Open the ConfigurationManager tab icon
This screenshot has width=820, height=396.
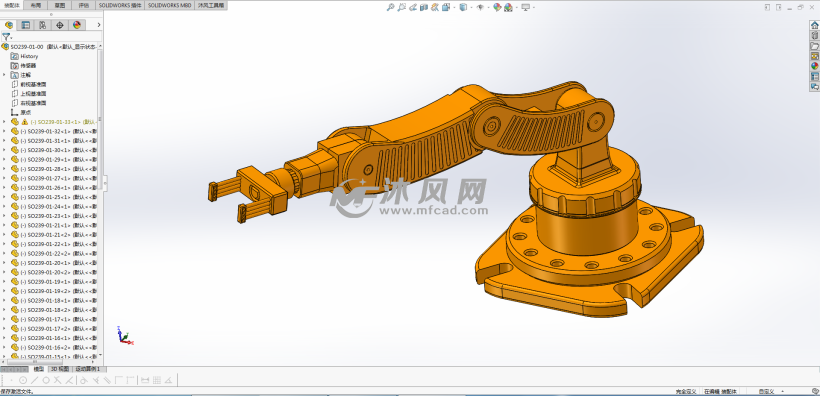coord(42,25)
